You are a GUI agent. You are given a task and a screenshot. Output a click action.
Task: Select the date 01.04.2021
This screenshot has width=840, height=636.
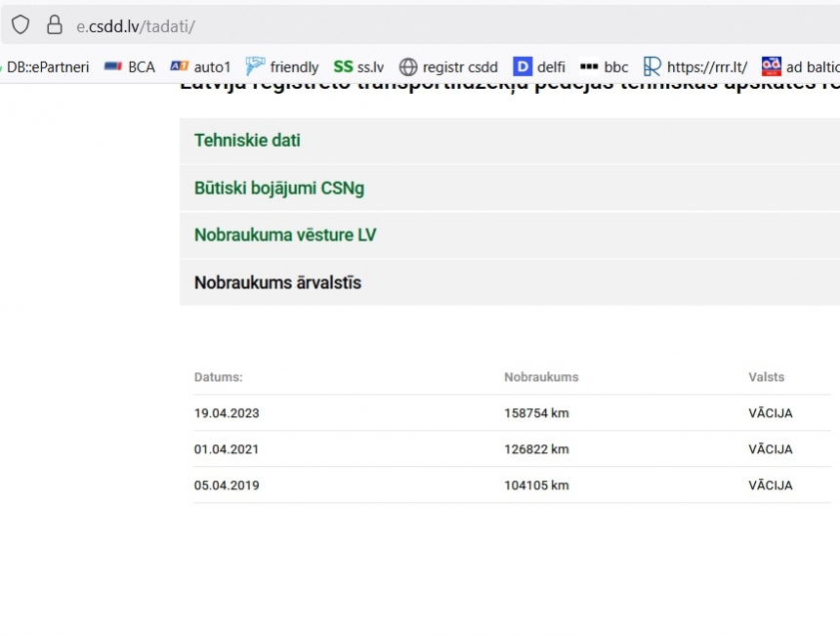click(226, 449)
